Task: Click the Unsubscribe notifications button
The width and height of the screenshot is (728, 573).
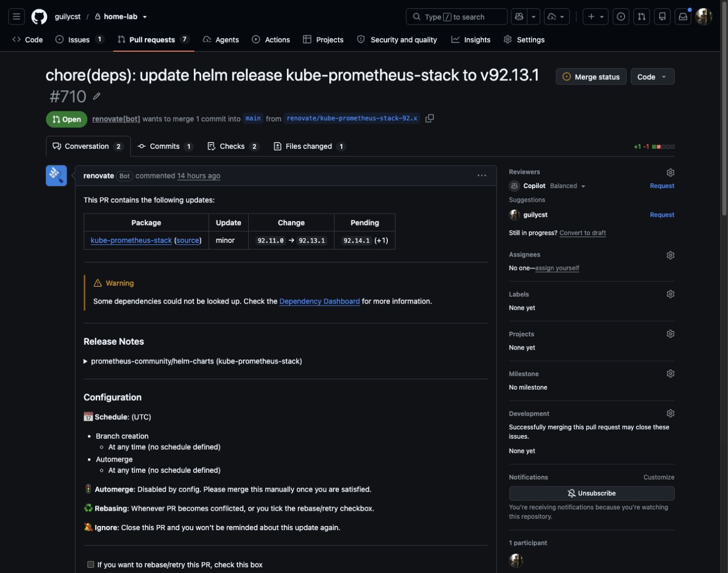Action: (x=592, y=493)
